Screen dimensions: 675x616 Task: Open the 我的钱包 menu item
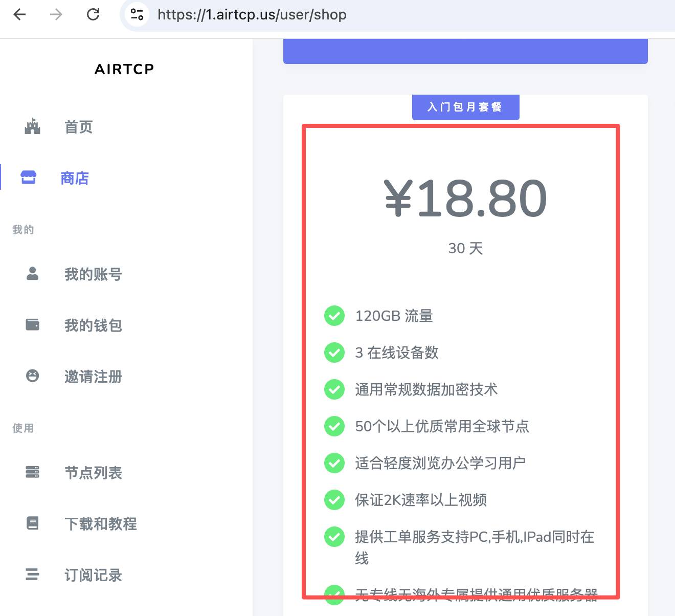(x=93, y=325)
